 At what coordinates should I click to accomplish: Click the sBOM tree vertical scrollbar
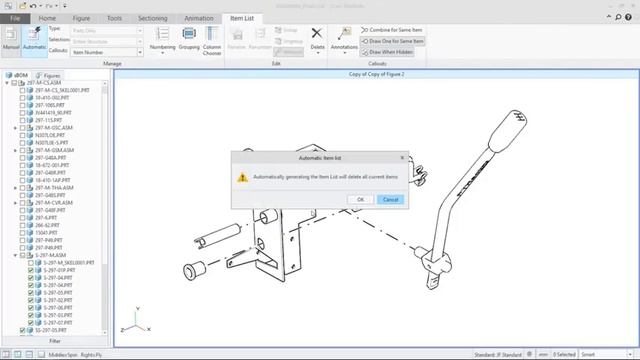pyautogui.click(x=105, y=207)
